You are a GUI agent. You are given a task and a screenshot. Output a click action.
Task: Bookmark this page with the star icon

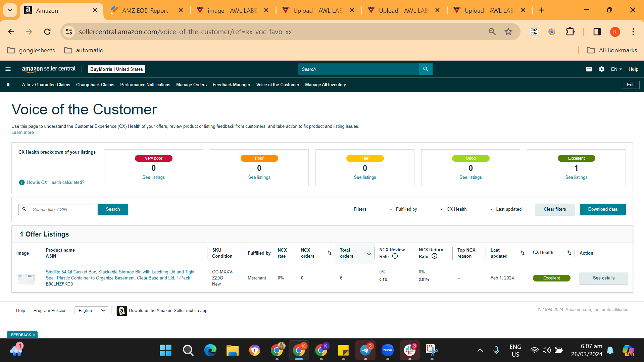pyautogui.click(x=508, y=32)
